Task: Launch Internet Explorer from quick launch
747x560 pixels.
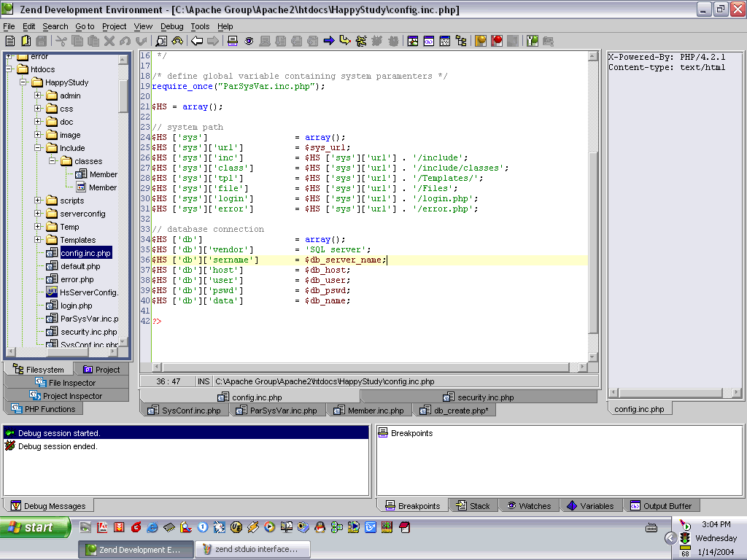Action: click(152, 527)
